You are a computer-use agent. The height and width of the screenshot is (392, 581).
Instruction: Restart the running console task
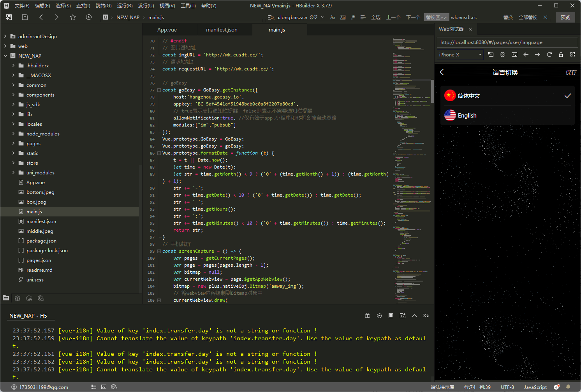coord(379,316)
